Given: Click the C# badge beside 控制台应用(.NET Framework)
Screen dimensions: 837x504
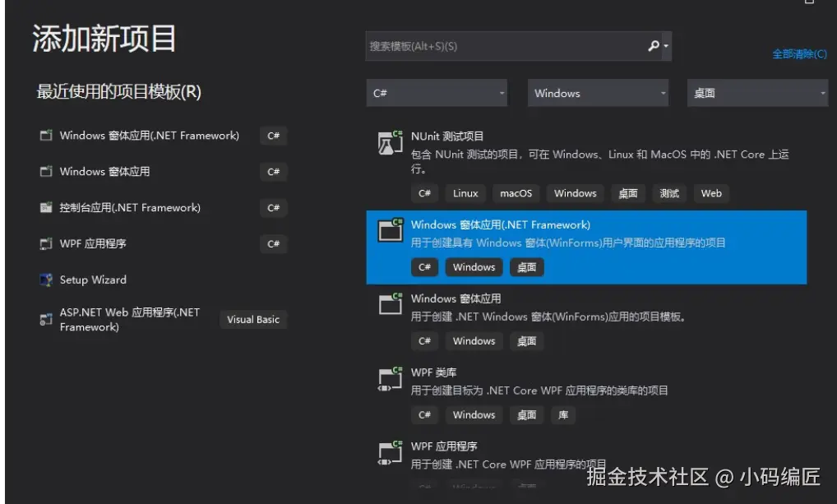Looking at the screenshot, I should pyautogui.click(x=273, y=208).
